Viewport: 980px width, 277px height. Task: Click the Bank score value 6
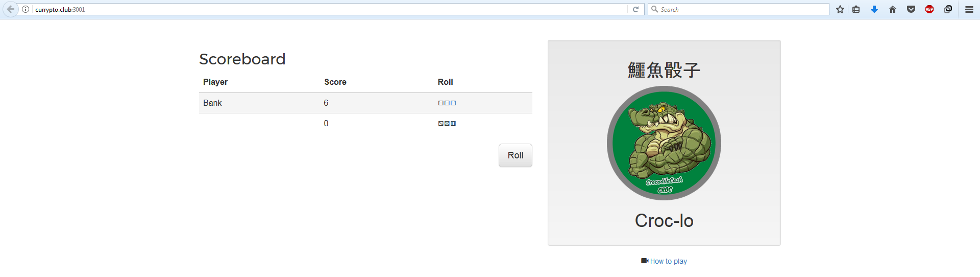(x=326, y=103)
